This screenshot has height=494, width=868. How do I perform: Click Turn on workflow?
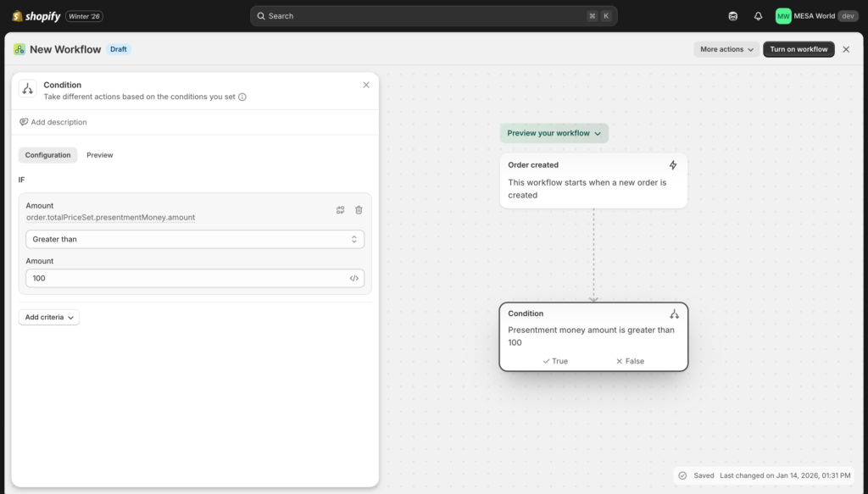click(x=798, y=48)
